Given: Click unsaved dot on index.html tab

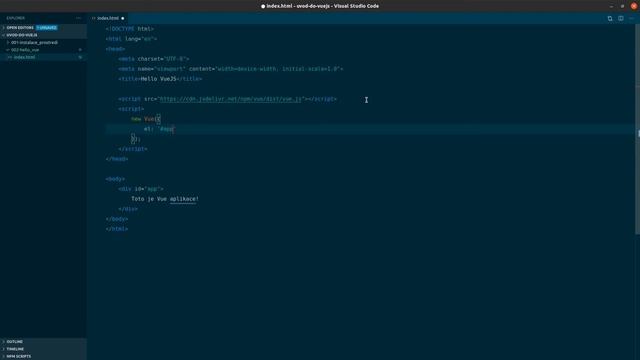Looking at the screenshot, I should point(122,18).
